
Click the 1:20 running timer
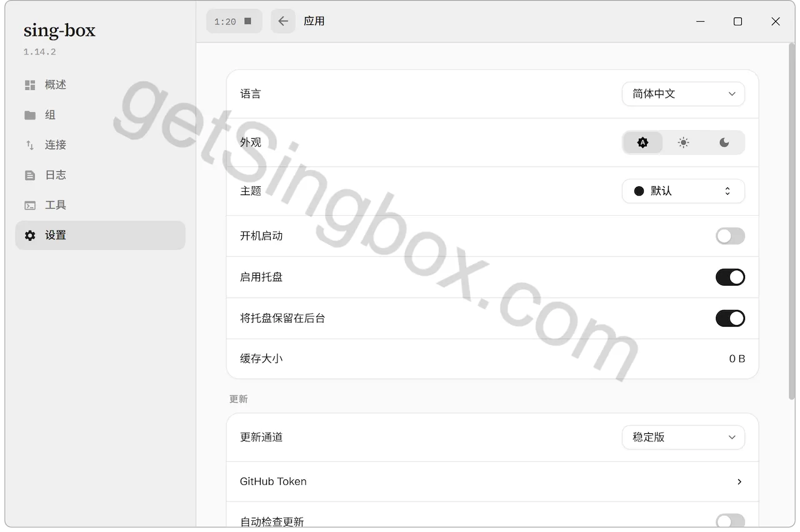click(x=225, y=22)
